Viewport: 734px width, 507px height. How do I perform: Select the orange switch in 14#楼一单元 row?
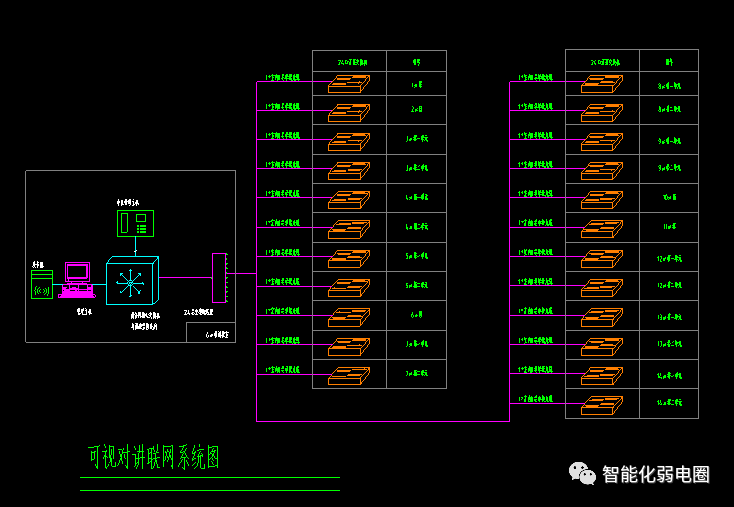[x=602, y=376]
